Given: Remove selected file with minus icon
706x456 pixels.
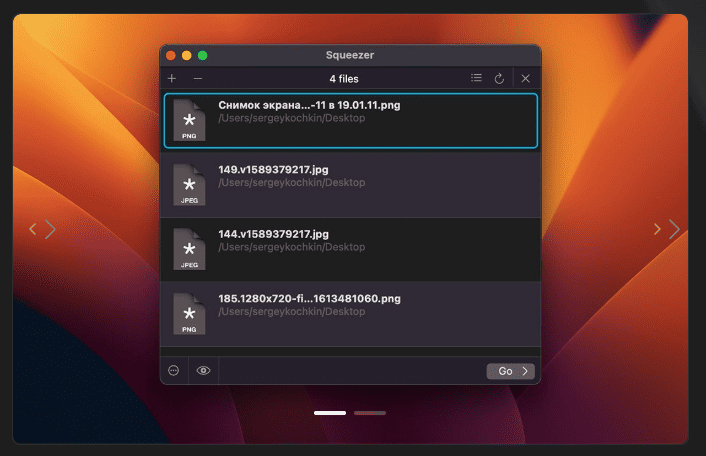Looking at the screenshot, I should point(198,79).
